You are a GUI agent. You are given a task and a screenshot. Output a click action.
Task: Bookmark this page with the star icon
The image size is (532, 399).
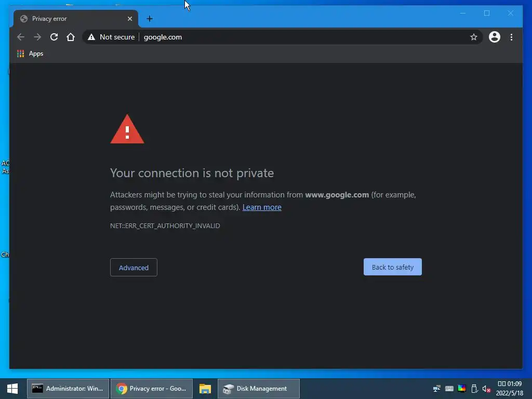coord(474,37)
